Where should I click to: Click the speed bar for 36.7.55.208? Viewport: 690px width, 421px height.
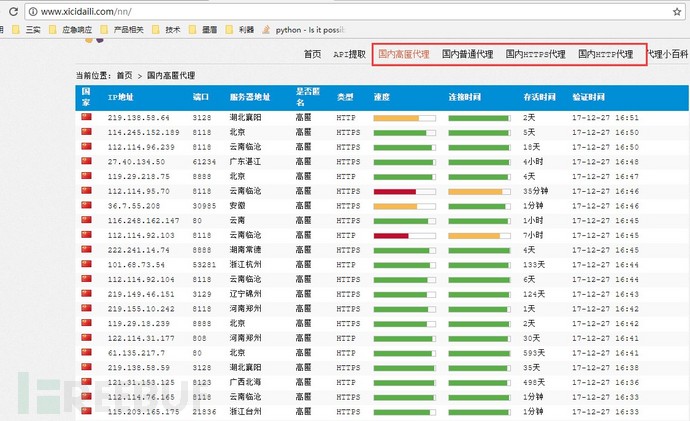pyautogui.click(x=404, y=206)
